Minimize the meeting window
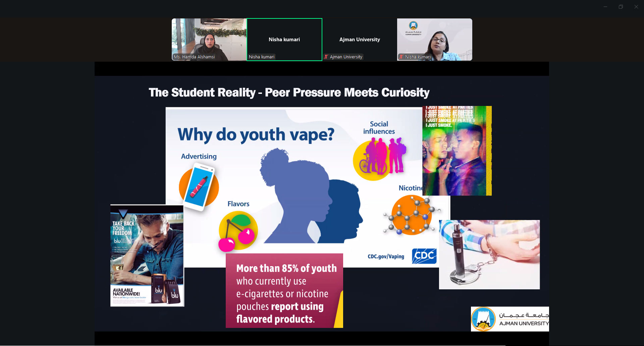Viewport: 644px width, 346px height. click(x=605, y=7)
